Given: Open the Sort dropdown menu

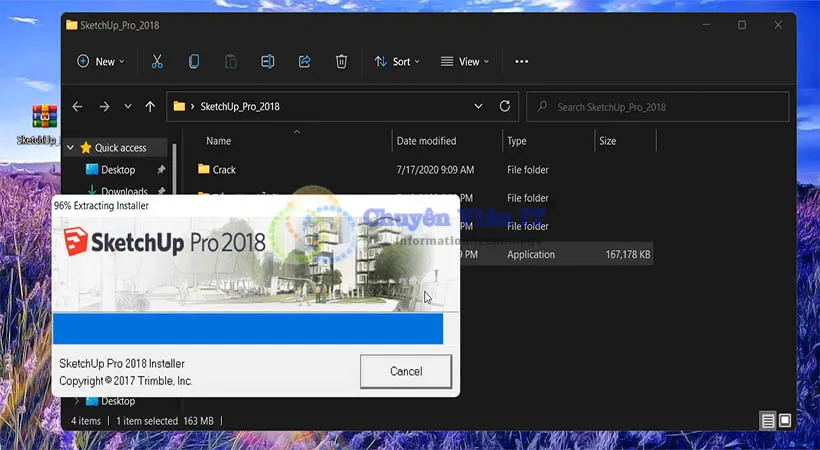Looking at the screenshot, I should tap(396, 62).
